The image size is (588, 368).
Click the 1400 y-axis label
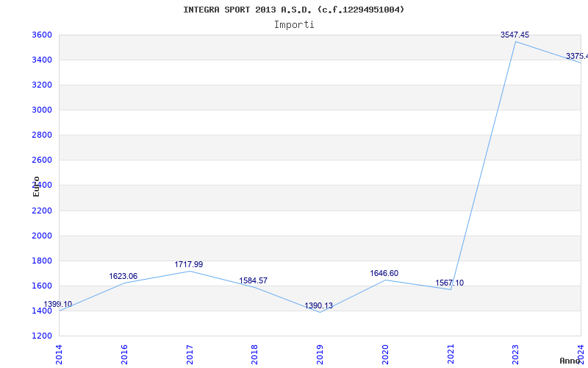[x=42, y=311]
